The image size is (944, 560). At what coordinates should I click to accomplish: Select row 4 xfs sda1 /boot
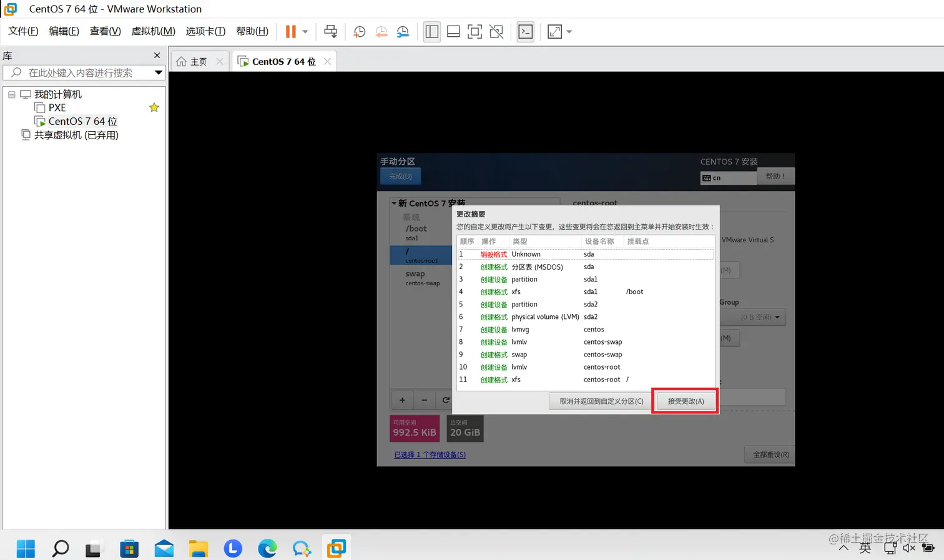click(x=586, y=292)
